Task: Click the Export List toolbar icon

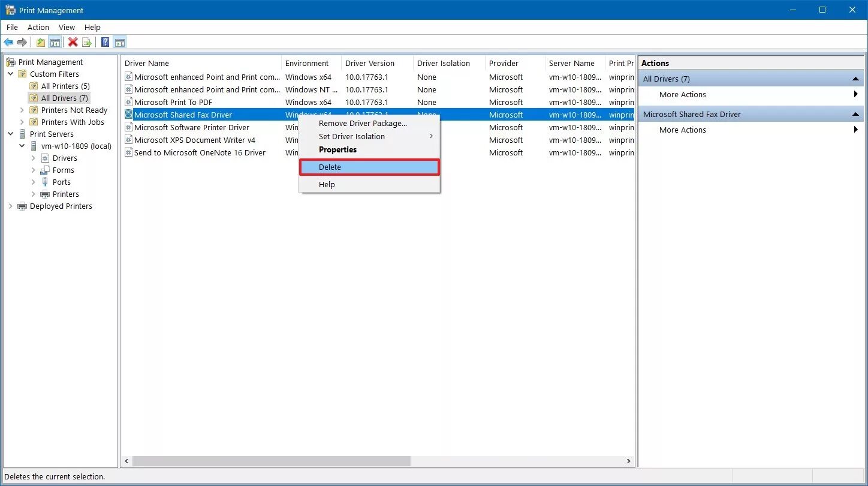Action: click(87, 42)
